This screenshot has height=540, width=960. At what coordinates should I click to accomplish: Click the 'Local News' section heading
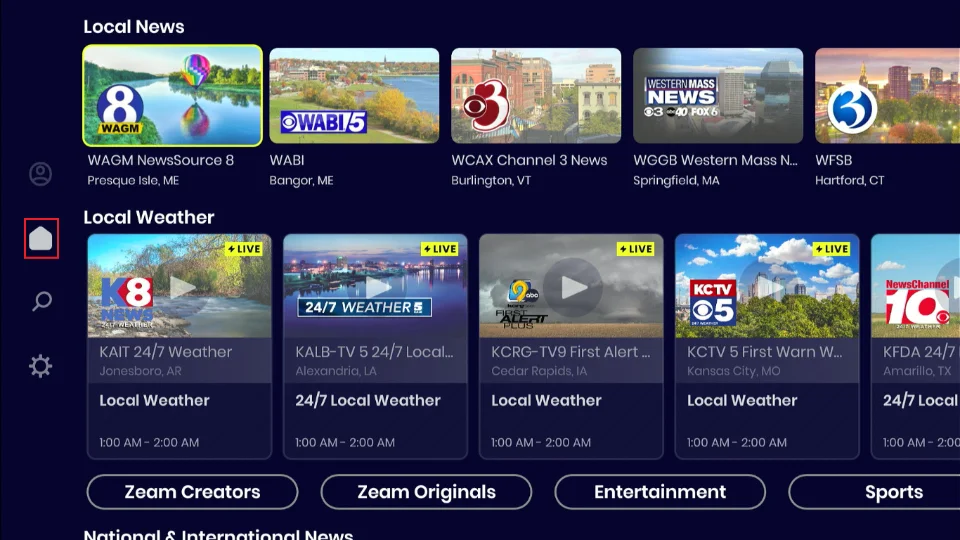point(133,27)
